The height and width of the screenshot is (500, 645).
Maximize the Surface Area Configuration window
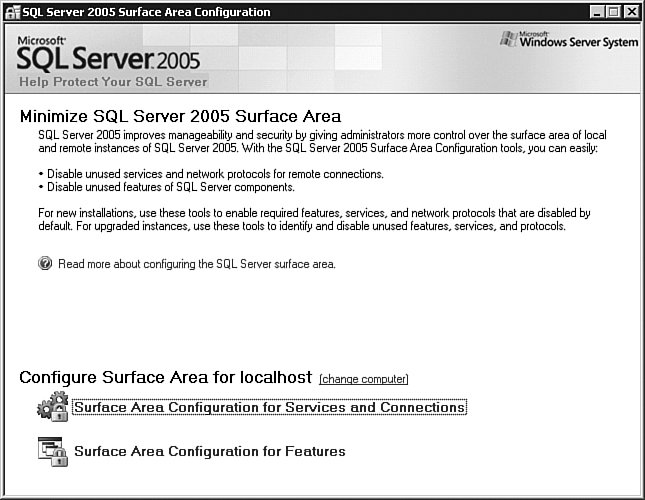pos(613,12)
